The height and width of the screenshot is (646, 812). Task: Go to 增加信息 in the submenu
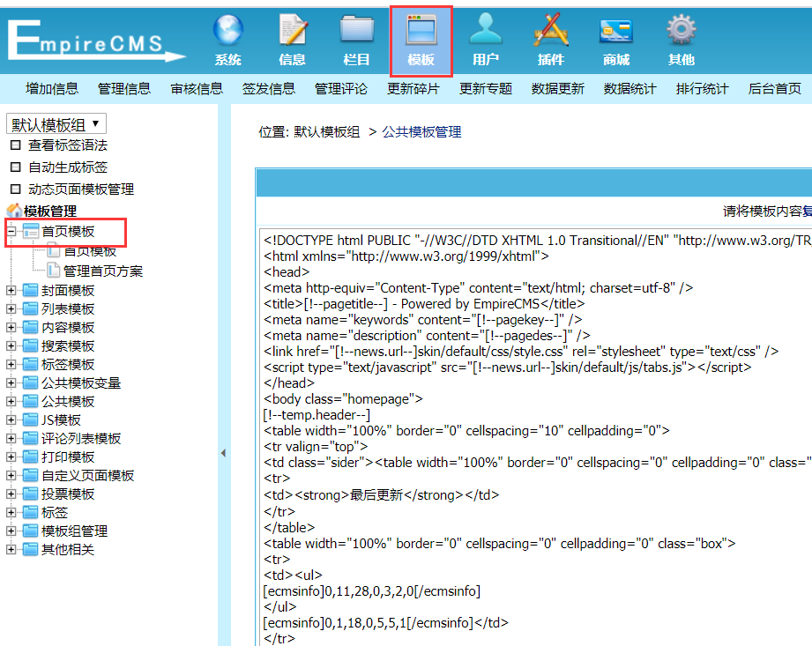point(52,88)
